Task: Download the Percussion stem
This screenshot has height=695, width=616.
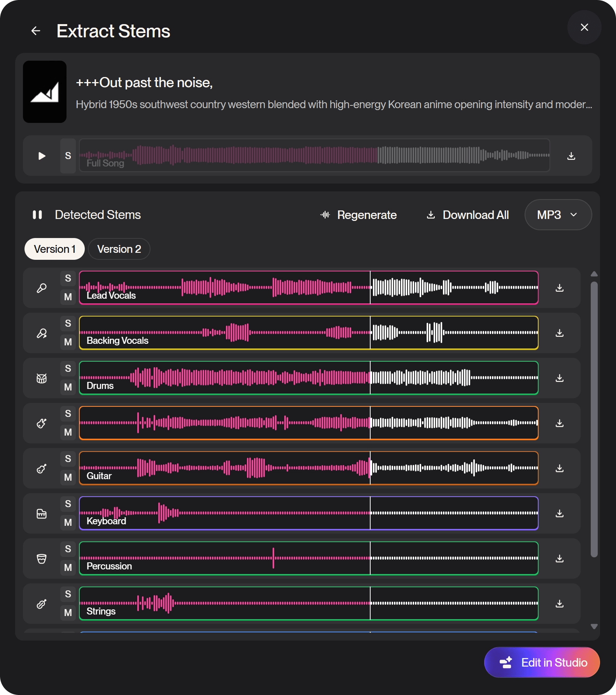Action: point(559,558)
